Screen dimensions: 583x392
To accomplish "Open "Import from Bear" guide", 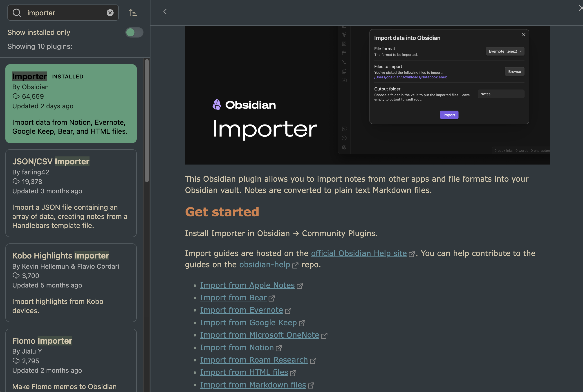I will [233, 298].
